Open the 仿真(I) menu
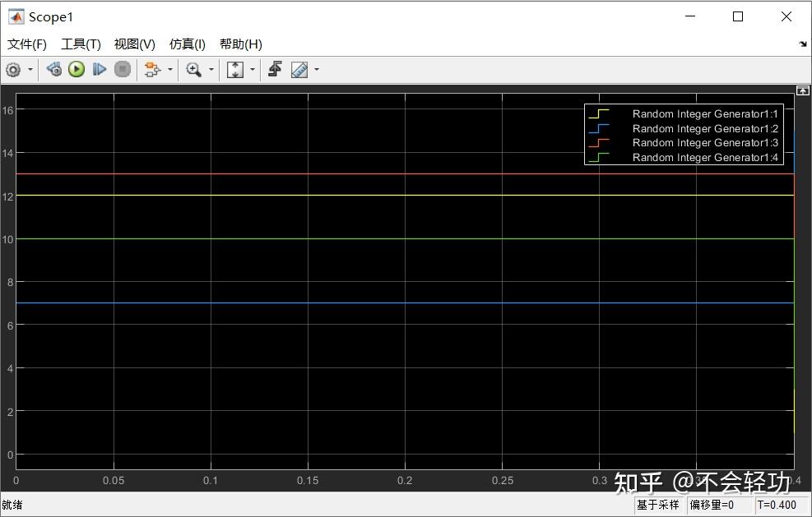 click(x=187, y=44)
